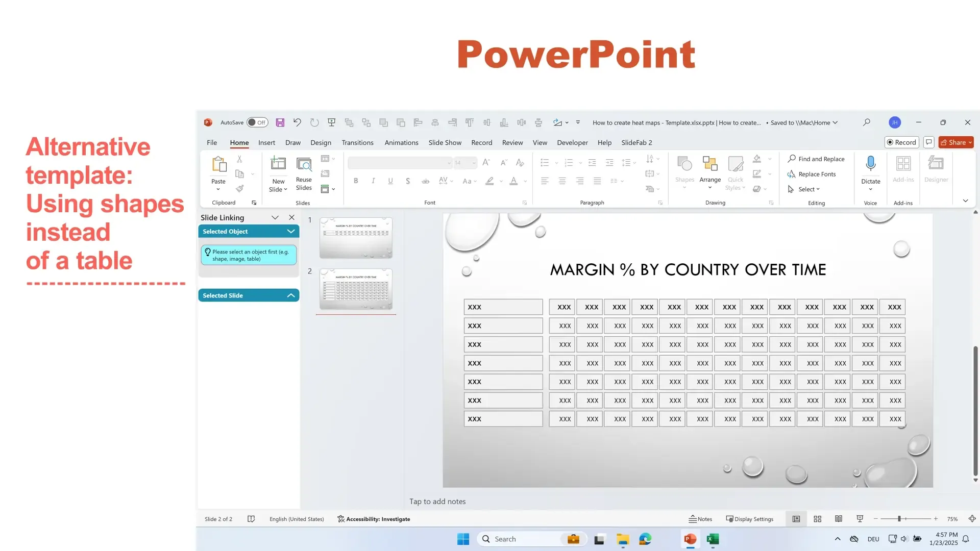Screen dimensions: 980x551
Task: Collapse the Selected Object section
Action: (291, 231)
